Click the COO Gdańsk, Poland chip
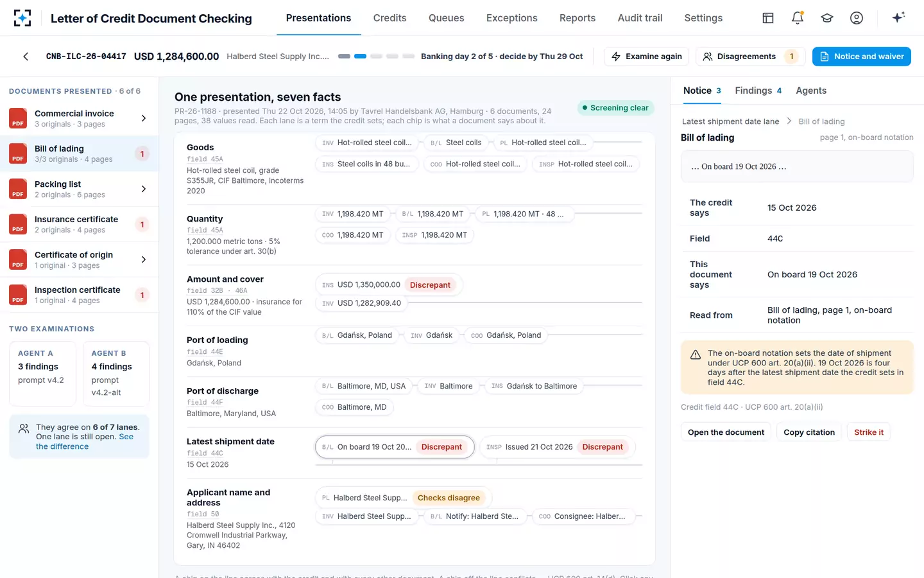Viewport: 924px width, 578px height. [x=506, y=335]
